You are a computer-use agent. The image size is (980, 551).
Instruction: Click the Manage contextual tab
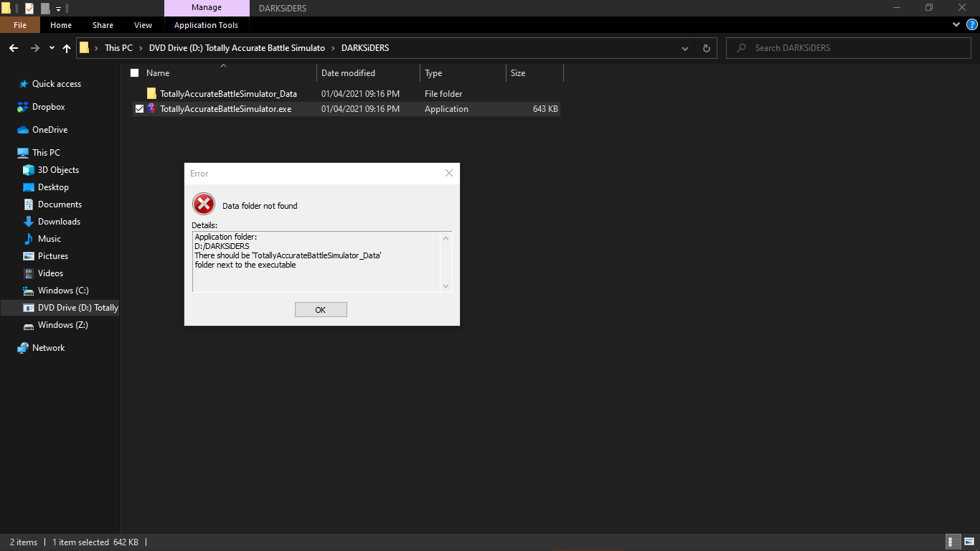point(206,8)
